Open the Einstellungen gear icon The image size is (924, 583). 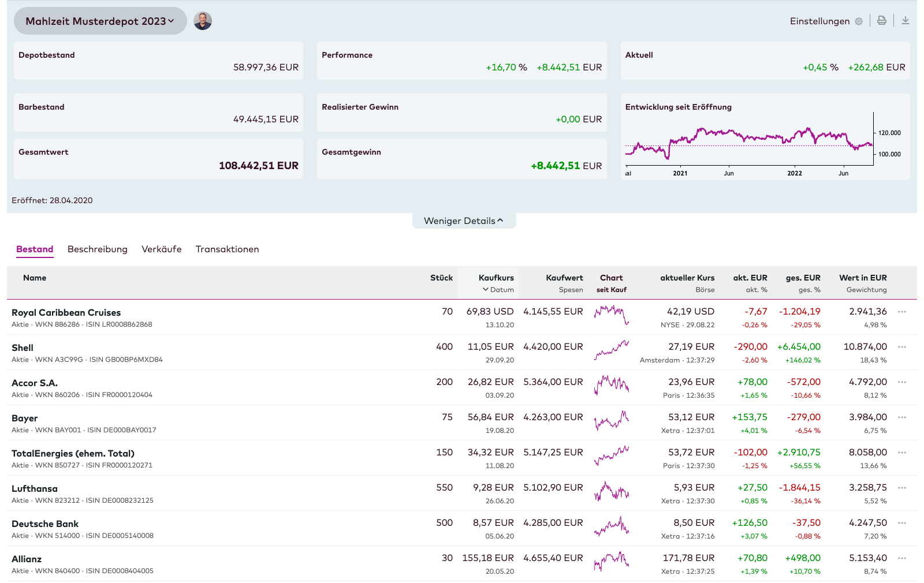pos(859,21)
